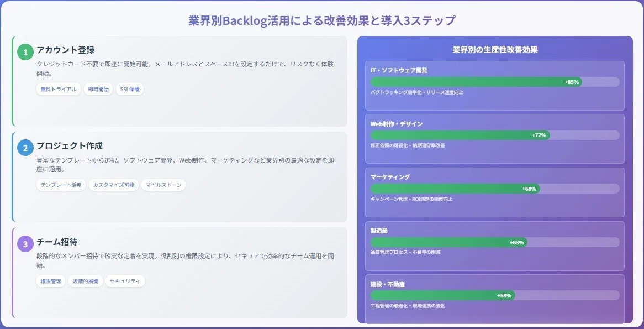Image resolution: width=644 pixels, height=329 pixels.
Task: Click the 豊富なテンプレートから選択 description paragraph
Action: [x=185, y=165]
